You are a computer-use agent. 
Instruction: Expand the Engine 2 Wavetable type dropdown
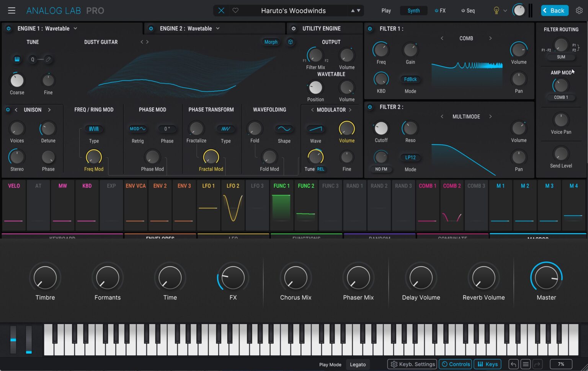pyautogui.click(x=218, y=28)
